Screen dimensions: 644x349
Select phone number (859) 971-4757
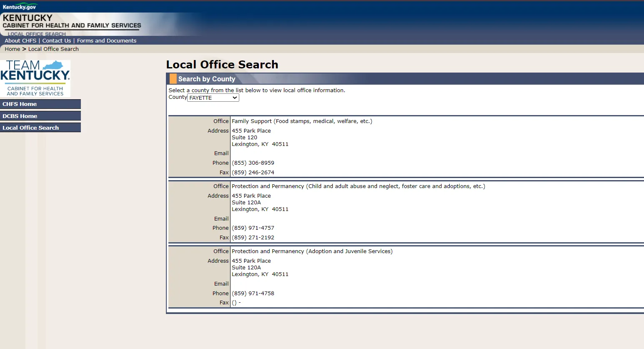253,228
